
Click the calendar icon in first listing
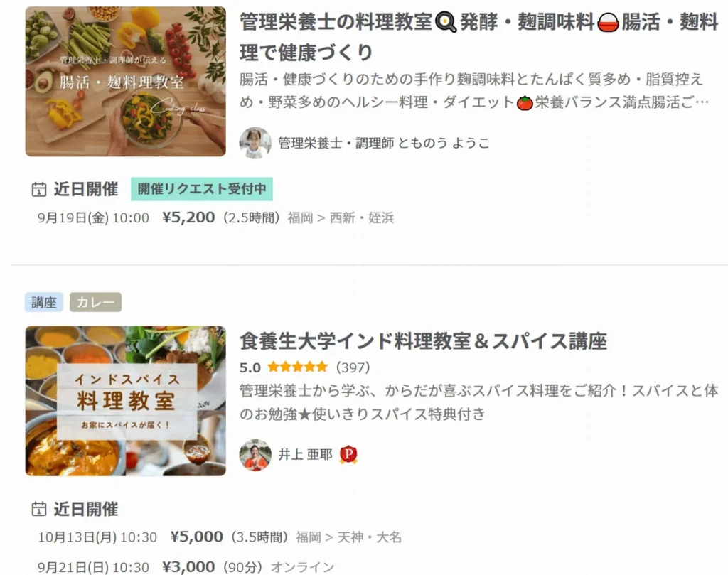(39, 189)
